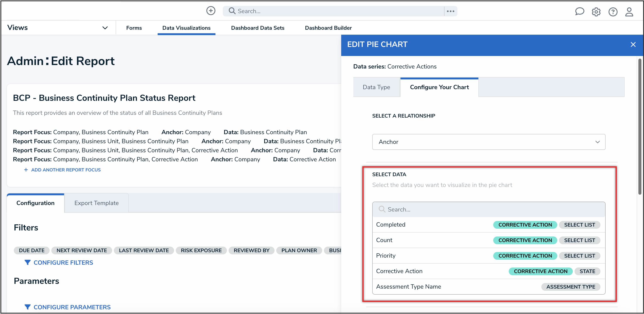Image resolution: width=644 pixels, height=314 pixels.
Task: Switch to the Data Type tab
Action: pyautogui.click(x=376, y=87)
